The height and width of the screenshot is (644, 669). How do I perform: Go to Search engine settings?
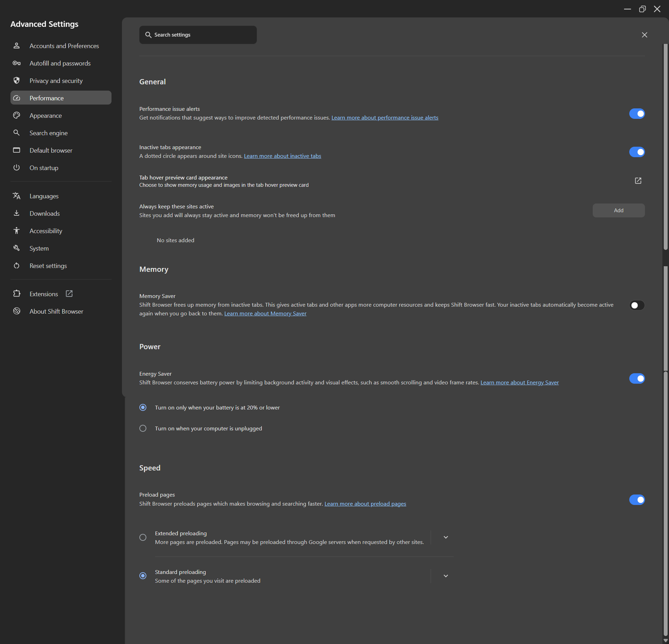click(61, 133)
